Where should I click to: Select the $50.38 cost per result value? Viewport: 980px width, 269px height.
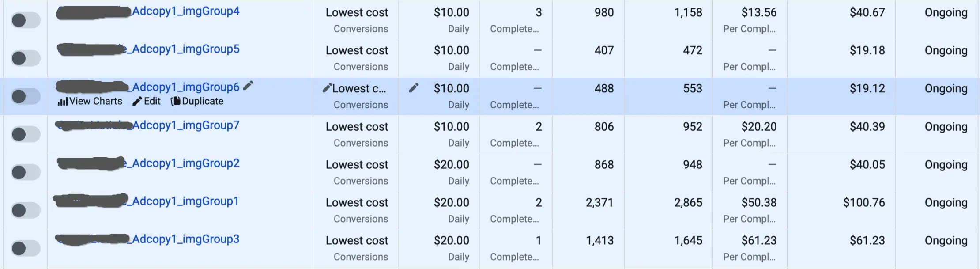tap(759, 203)
